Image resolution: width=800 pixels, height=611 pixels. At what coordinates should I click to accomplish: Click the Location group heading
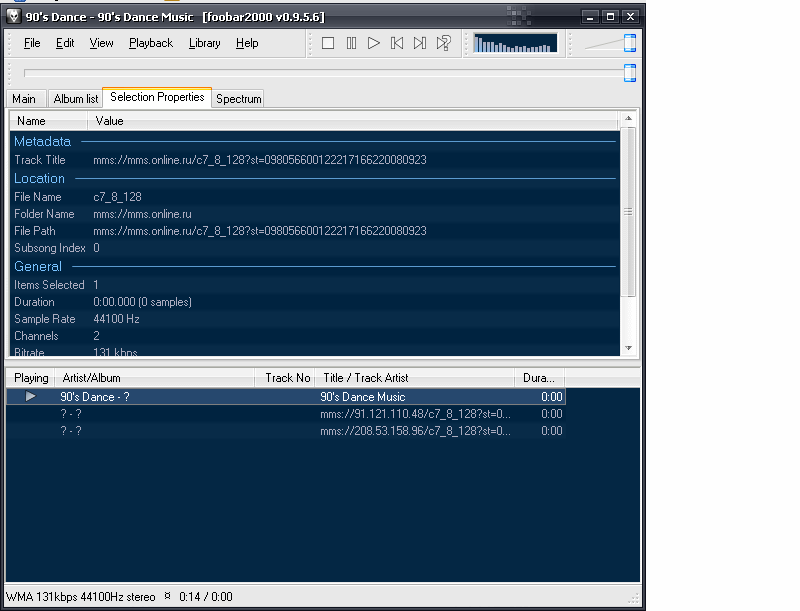click(x=39, y=179)
